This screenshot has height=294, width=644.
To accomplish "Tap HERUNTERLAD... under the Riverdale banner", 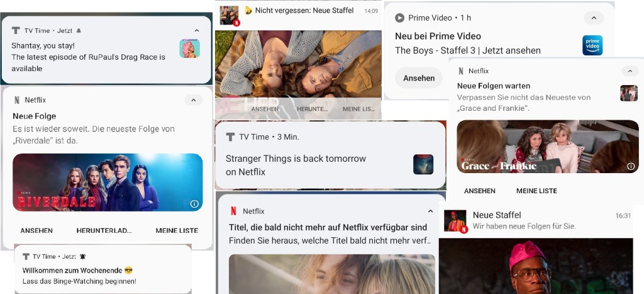I will point(104,230).
